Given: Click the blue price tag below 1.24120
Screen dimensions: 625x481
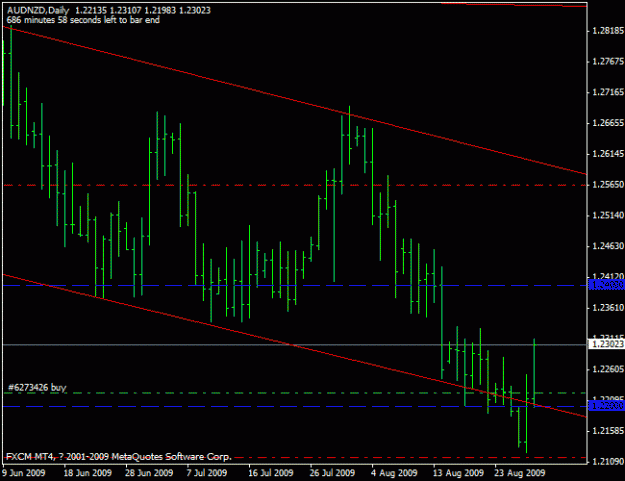Looking at the screenshot, I should pyautogui.click(x=607, y=285).
